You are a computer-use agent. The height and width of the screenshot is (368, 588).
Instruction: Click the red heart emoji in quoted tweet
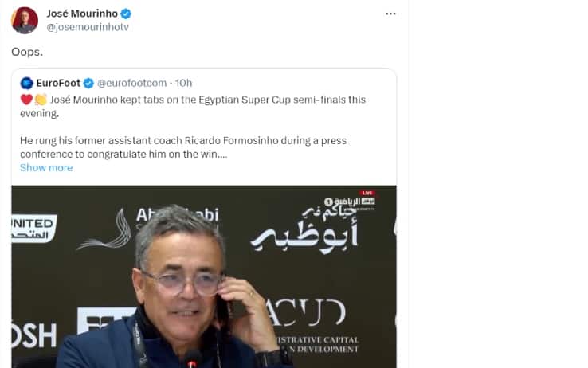click(26, 100)
